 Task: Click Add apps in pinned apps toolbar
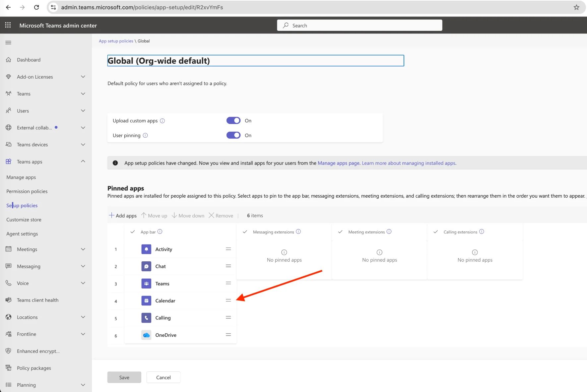[123, 216]
